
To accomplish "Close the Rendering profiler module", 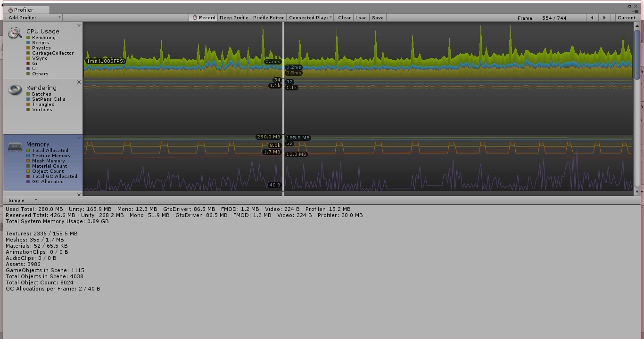I will (79, 82).
